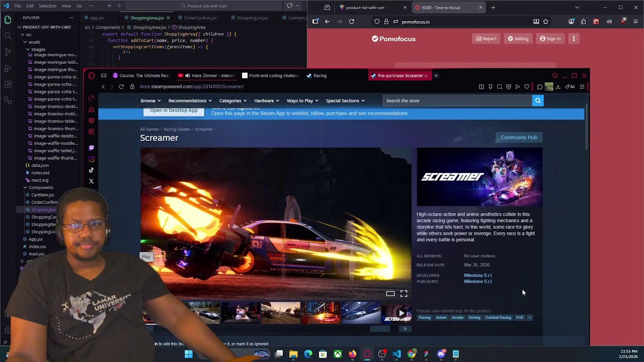The width and height of the screenshot is (644, 362).
Task: Open Firefox account icon
Action: click(571, 22)
